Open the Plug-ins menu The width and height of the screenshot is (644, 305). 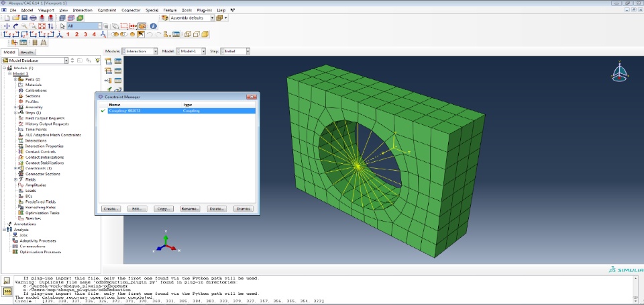click(x=204, y=10)
